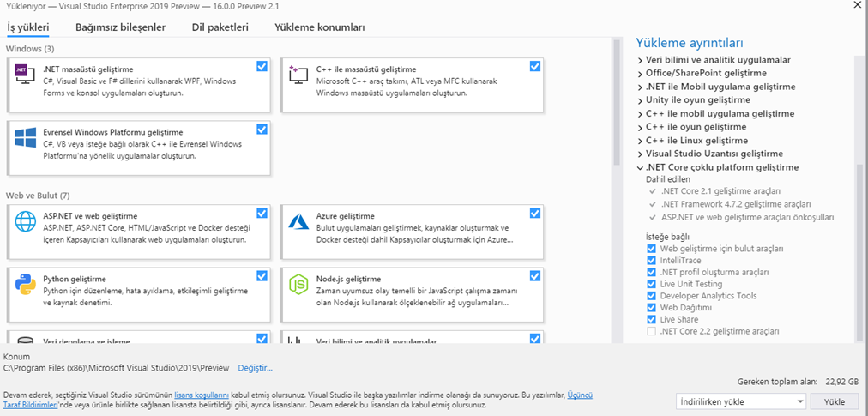Image resolution: width=868 pixels, height=416 pixels.
Task: Open the İndirilirken yükle dropdown
Action: pyautogui.click(x=741, y=401)
